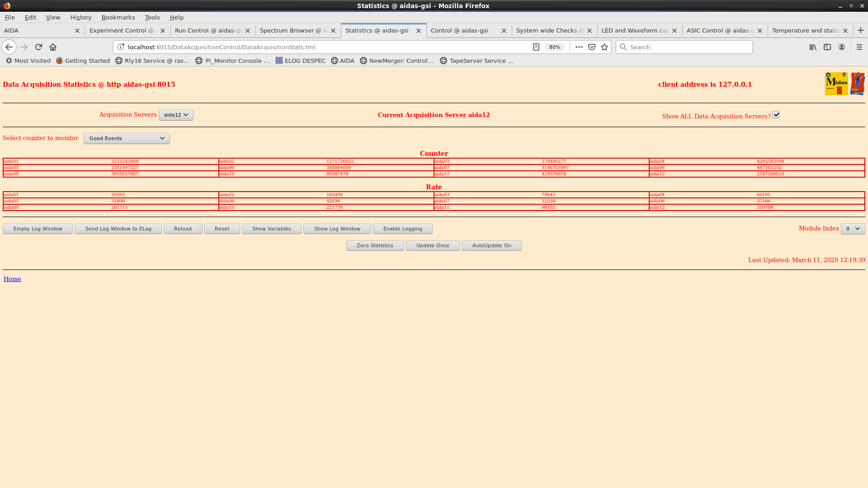Click the TCL logo icon
The image size is (868, 488).
point(857,84)
